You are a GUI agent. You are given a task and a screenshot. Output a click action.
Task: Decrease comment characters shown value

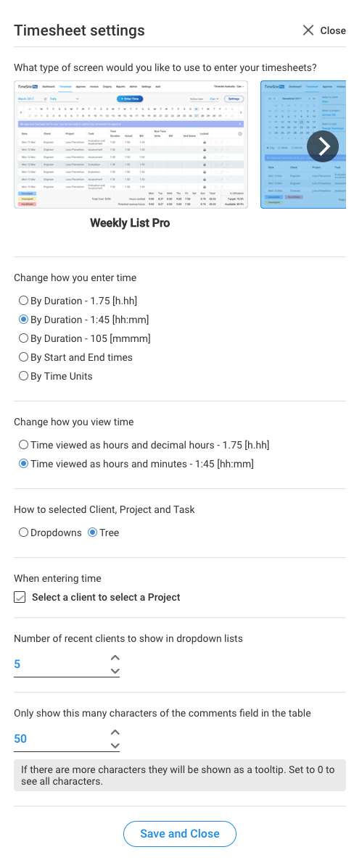[115, 746]
